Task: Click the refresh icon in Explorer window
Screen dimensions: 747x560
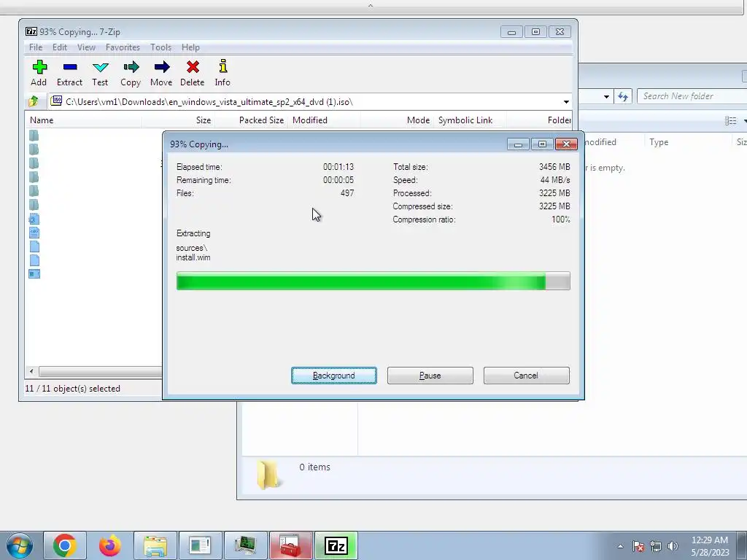Action: pyautogui.click(x=623, y=97)
